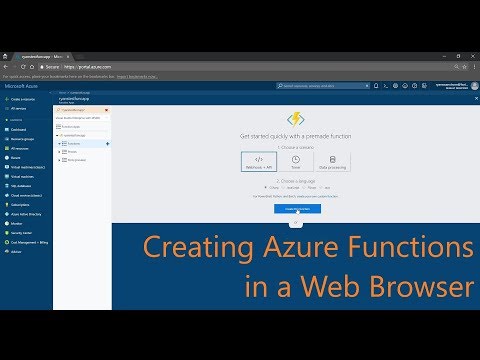
Task: Click the Dashboard sidebar icon
Action: pyautogui.click(x=7, y=129)
